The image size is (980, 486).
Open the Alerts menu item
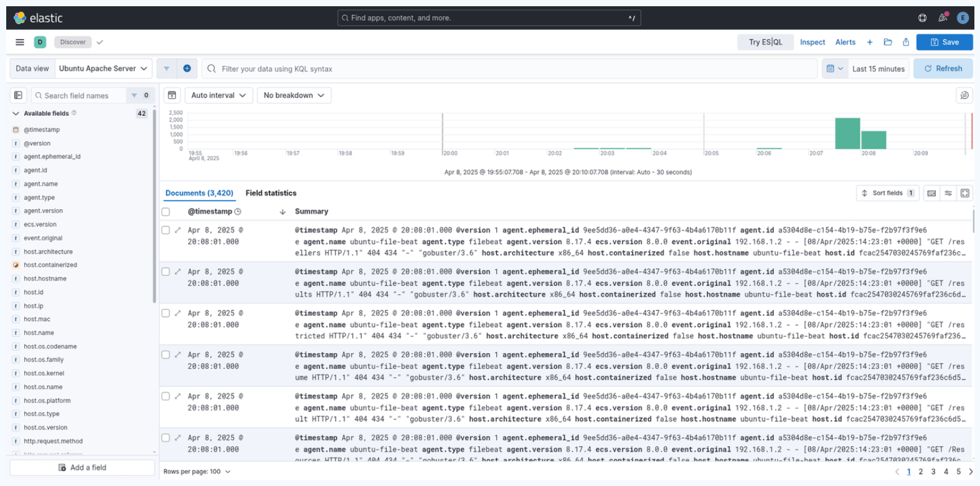pyautogui.click(x=846, y=42)
